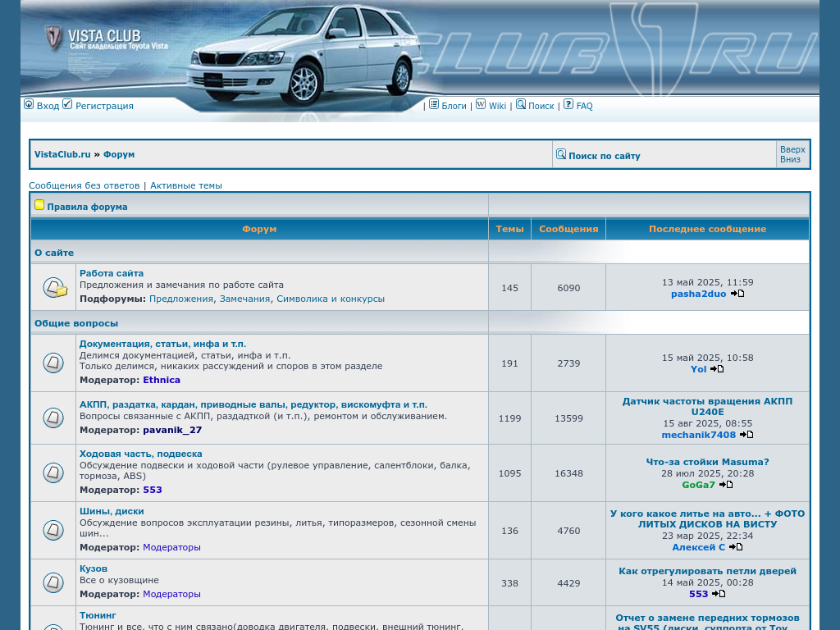
Task: Click the forum icon in the АКПП row
Action: coord(53,418)
